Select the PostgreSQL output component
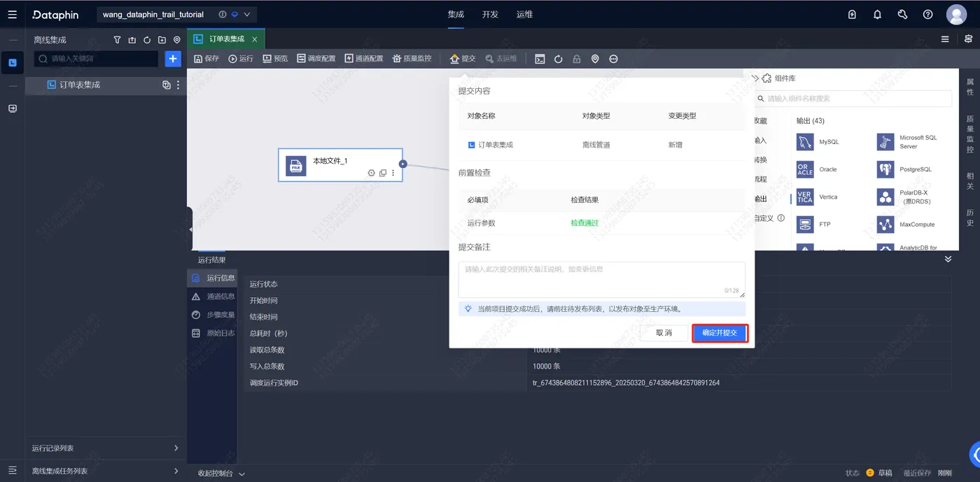980x482 pixels. pyautogui.click(x=905, y=169)
